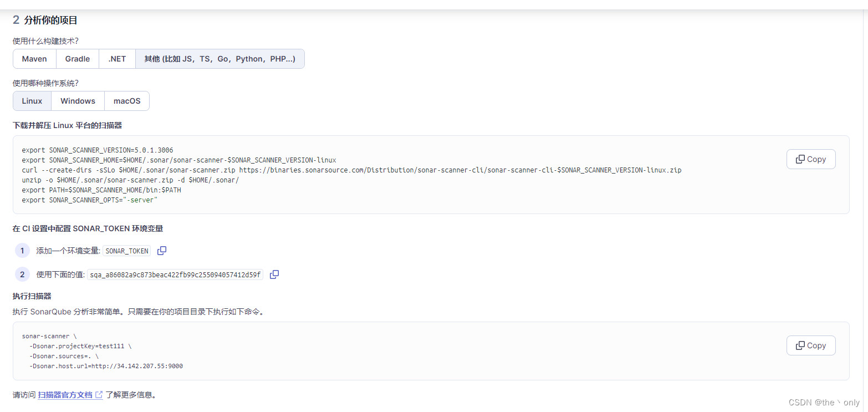868x412 pixels.
Task: Click the sqa_a86082a9c873 token value text
Action: pos(175,274)
